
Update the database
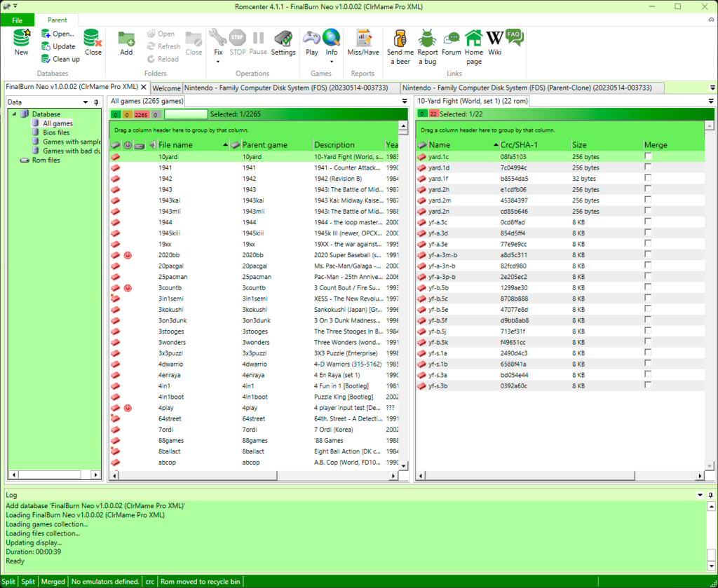pos(57,46)
